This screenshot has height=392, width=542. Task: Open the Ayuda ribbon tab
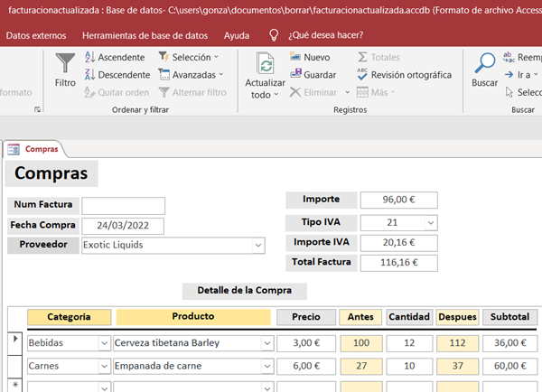tap(237, 35)
